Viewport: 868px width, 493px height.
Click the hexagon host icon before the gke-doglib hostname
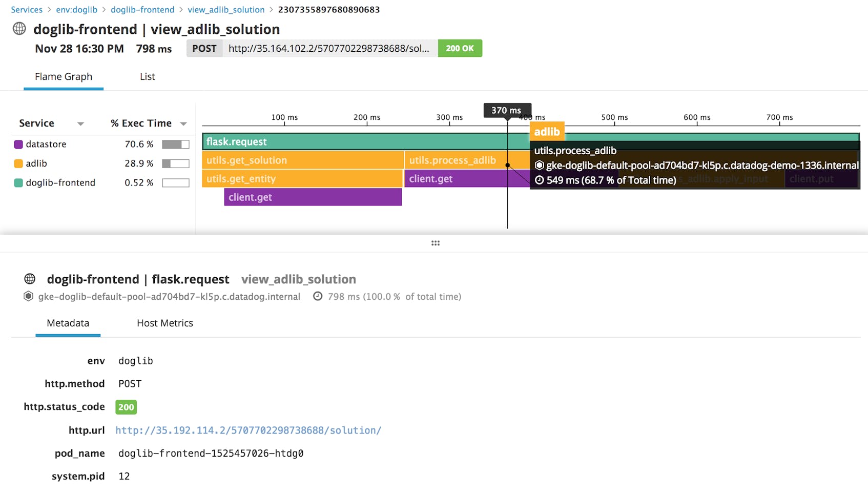point(28,296)
